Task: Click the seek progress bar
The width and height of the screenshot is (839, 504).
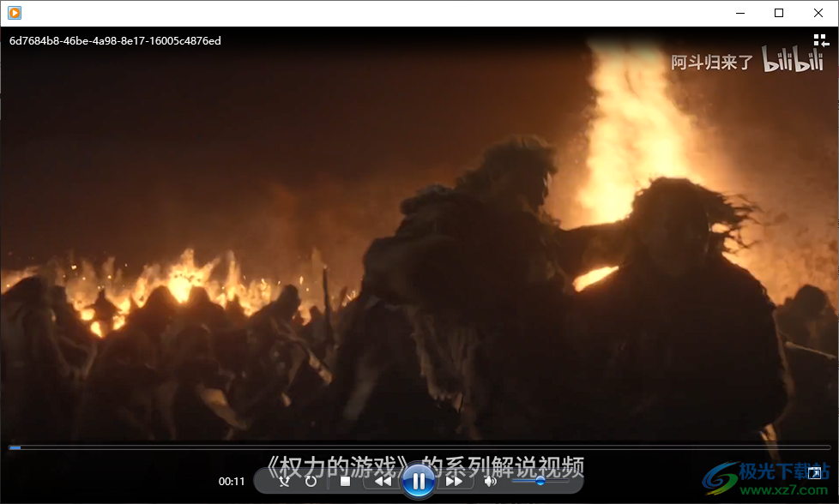Action: [419, 447]
